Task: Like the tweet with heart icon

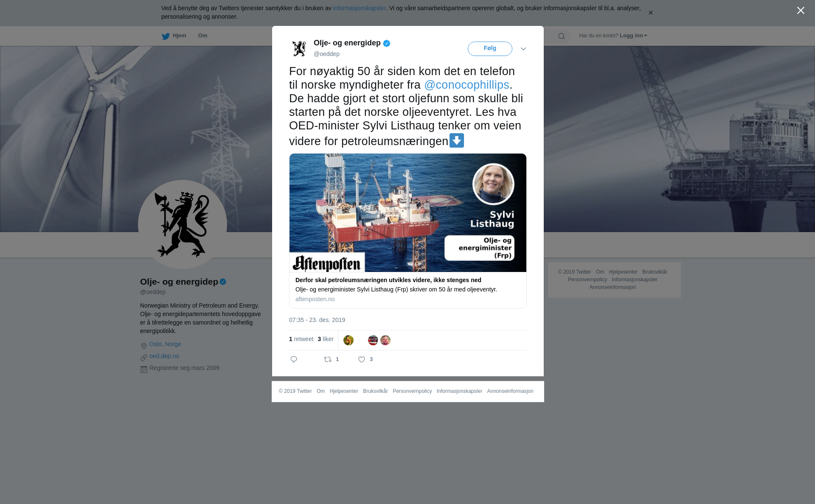Action: [x=362, y=359]
